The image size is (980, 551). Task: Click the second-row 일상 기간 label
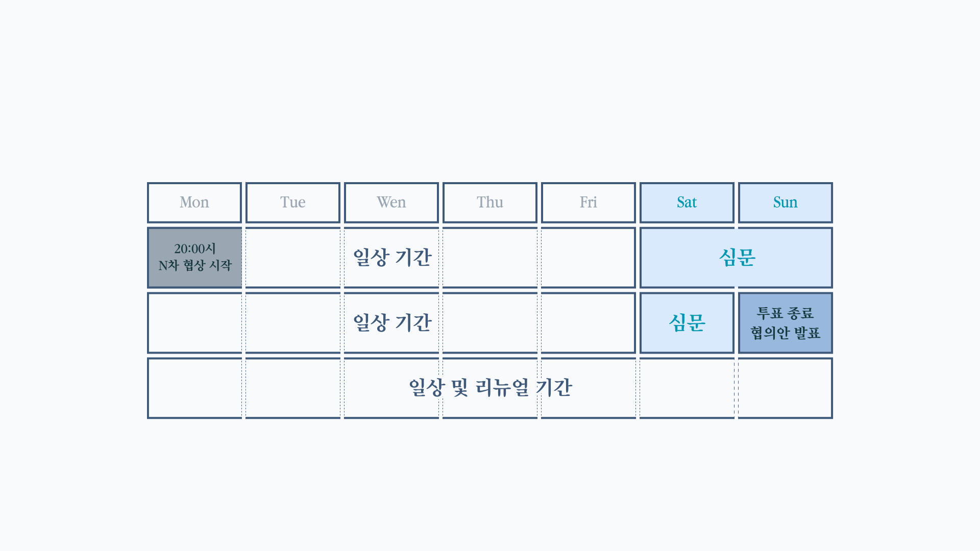coord(393,323)
